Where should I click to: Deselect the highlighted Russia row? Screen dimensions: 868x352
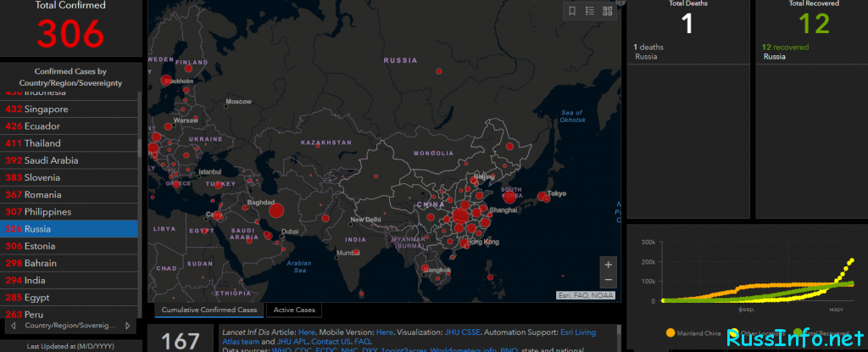click(69, 229)
